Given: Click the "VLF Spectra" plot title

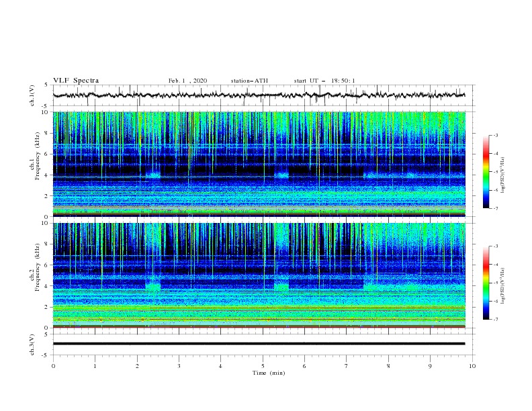Looking at the screenshot, I should [76, 81].
